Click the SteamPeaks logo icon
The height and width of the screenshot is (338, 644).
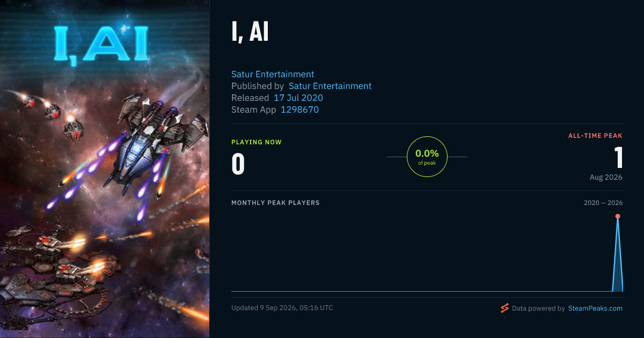(504, 308)
